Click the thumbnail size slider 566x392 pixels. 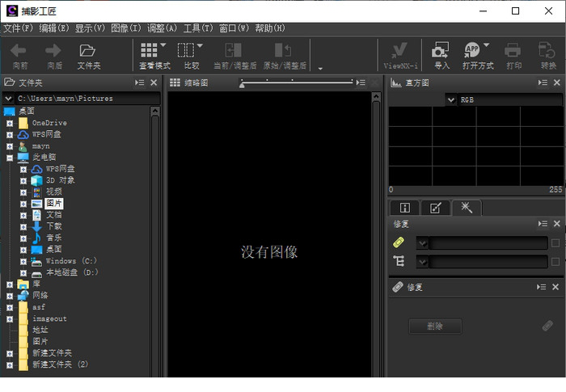[296, 82]
